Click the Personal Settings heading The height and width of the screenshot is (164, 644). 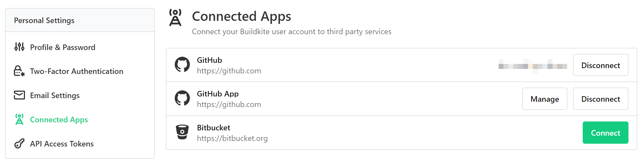click(x=44, y=20)
